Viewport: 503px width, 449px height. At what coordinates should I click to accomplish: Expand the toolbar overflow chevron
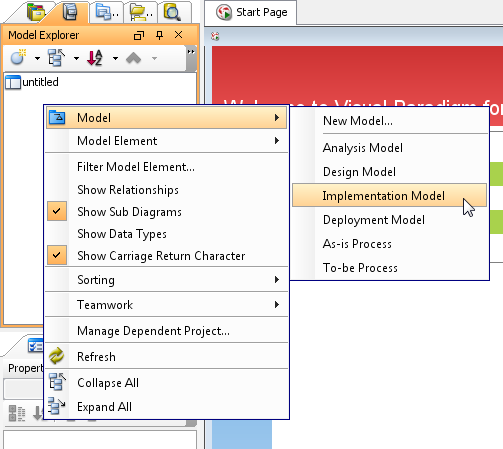pyautogui.click(x=191, y=52)
